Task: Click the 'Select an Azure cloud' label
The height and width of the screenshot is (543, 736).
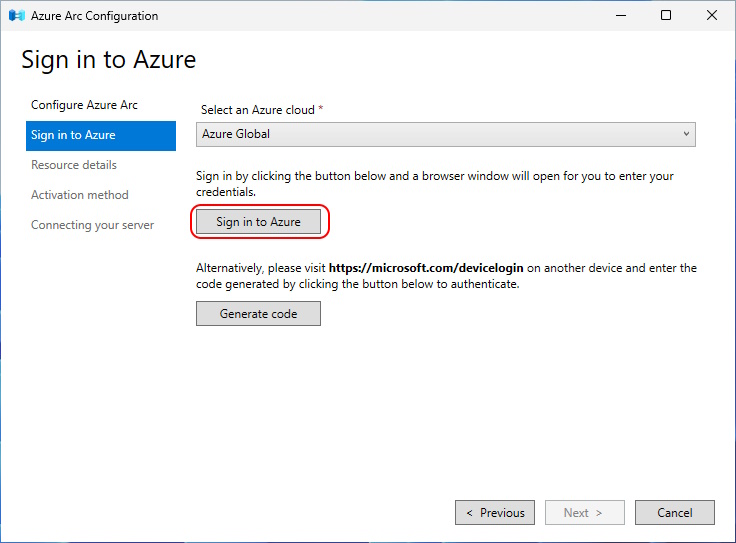Action: coord(258,110)
